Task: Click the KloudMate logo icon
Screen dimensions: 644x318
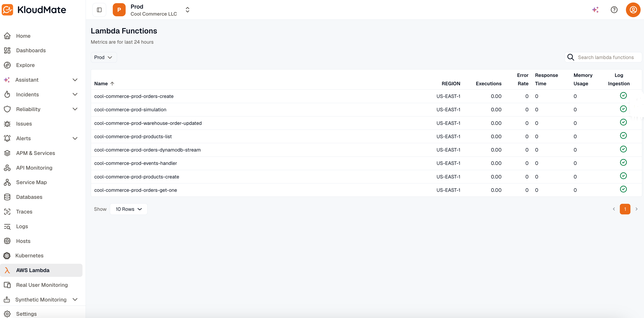Action: (7, 10)
